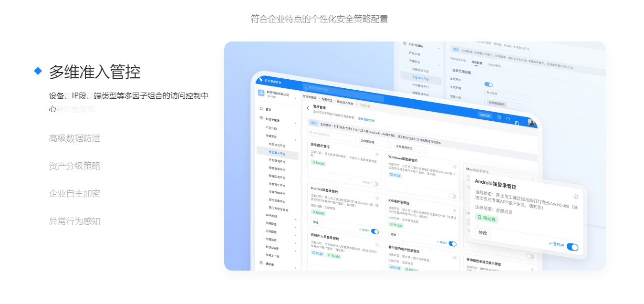Viewport: 644px width, 304px height.
Task: Toggle 管控中 switch on Android popup card
Action: click(x=572, y=247)
